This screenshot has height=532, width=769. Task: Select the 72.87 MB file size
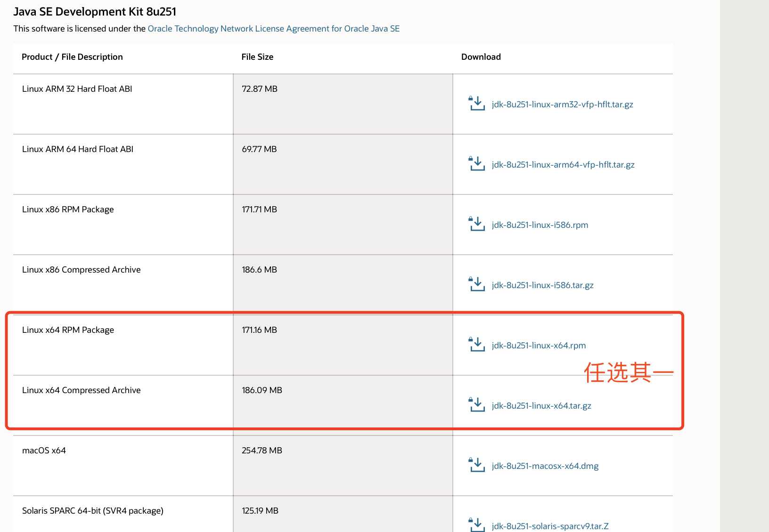[x=260, y=89]
